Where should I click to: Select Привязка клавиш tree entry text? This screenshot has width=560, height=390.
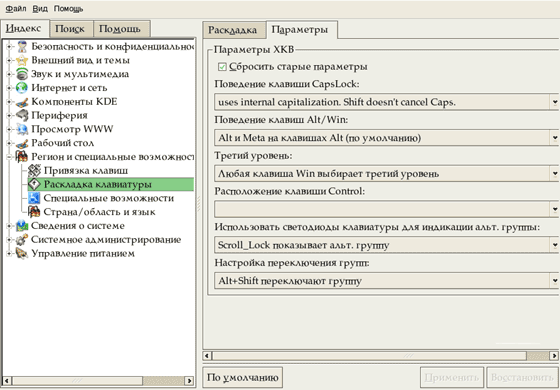(86, 171)
